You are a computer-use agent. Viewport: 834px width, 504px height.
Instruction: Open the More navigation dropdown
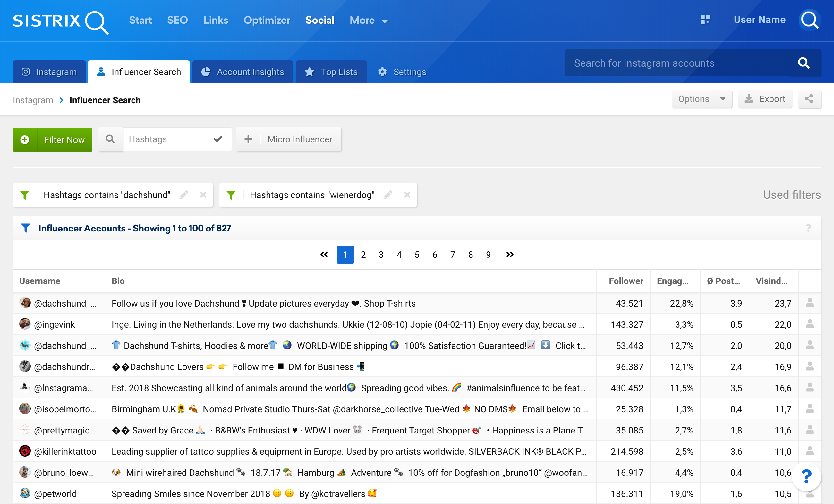point(366,20)
